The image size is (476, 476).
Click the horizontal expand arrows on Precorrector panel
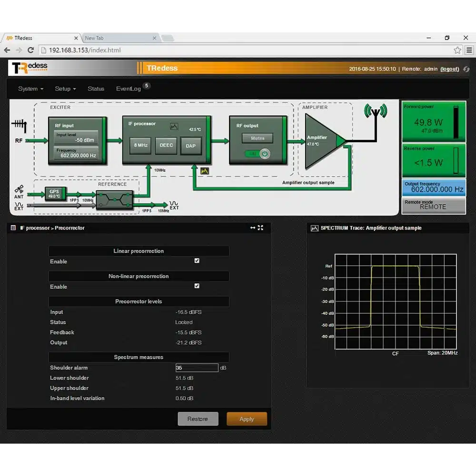point(253,228)
